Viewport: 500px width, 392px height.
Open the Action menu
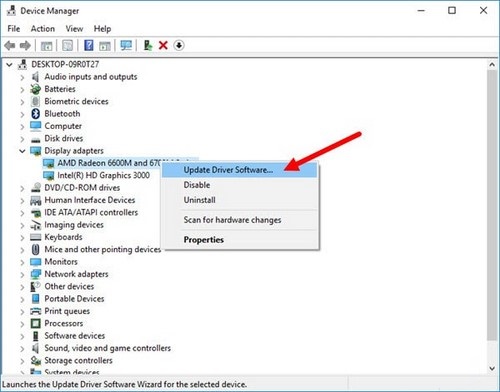click(x=43, y=29)
